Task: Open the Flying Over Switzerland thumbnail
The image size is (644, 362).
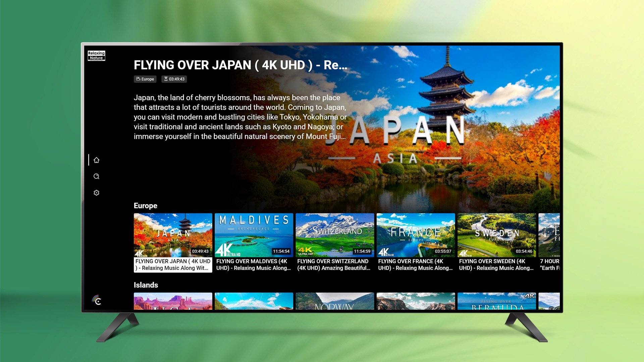Action: [334, 235]
